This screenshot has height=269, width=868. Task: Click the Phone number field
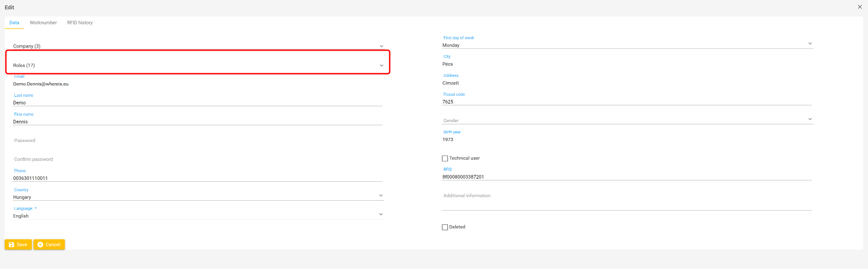[197, 178]
